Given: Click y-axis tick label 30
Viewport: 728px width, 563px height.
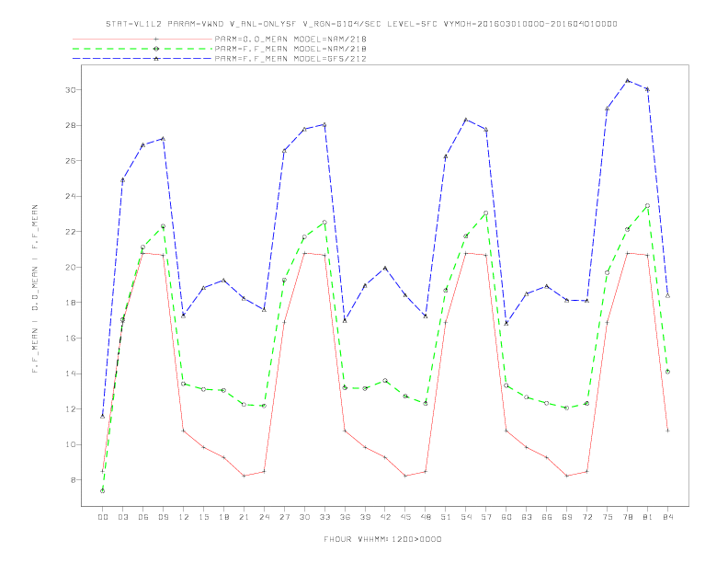Looking at the screenshot, I should (70, 89).
